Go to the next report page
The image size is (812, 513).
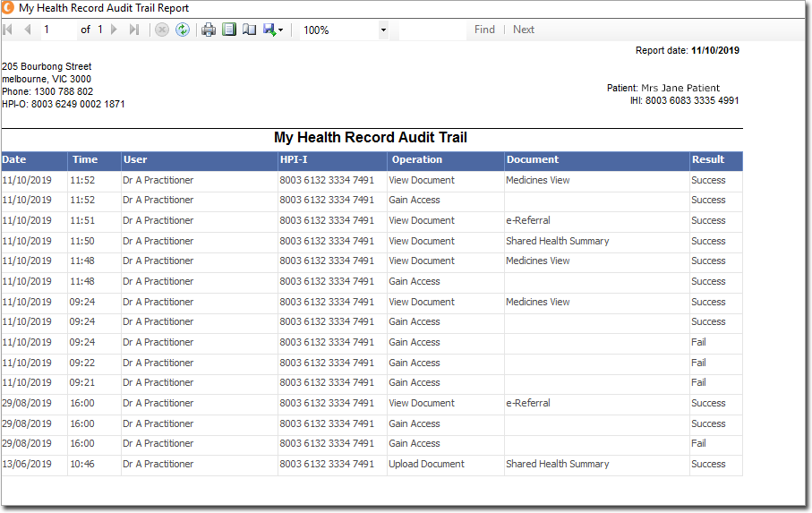[114, 30]
